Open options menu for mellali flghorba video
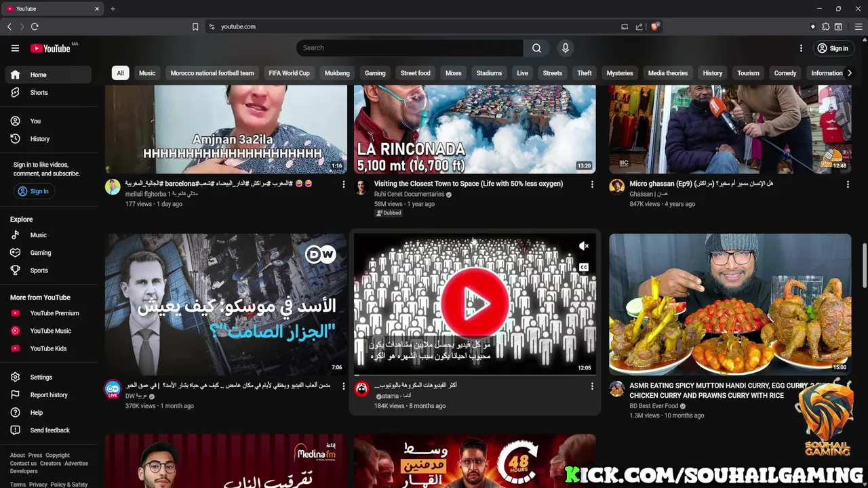The image size is (868, 488). [343, 184]
